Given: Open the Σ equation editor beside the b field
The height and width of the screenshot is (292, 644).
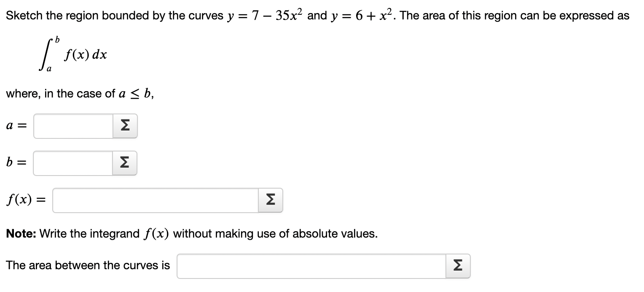Looking at the screenshot, I should coord(124,162).
